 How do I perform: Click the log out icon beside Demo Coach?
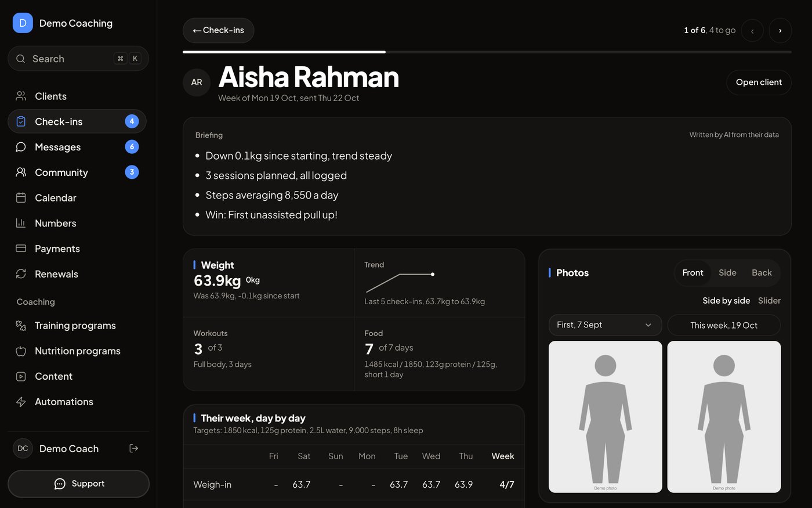[134, 448]
